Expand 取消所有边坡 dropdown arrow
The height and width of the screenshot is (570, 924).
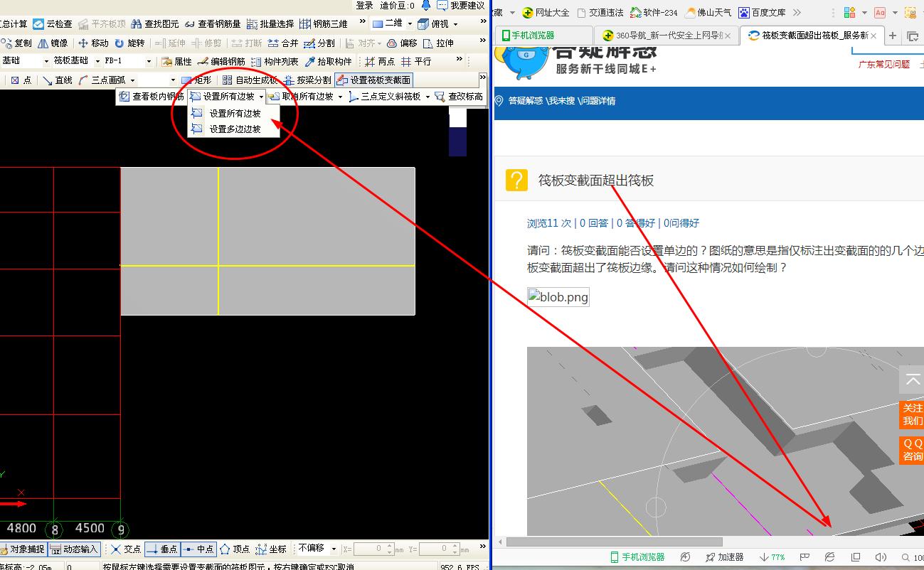340,97
